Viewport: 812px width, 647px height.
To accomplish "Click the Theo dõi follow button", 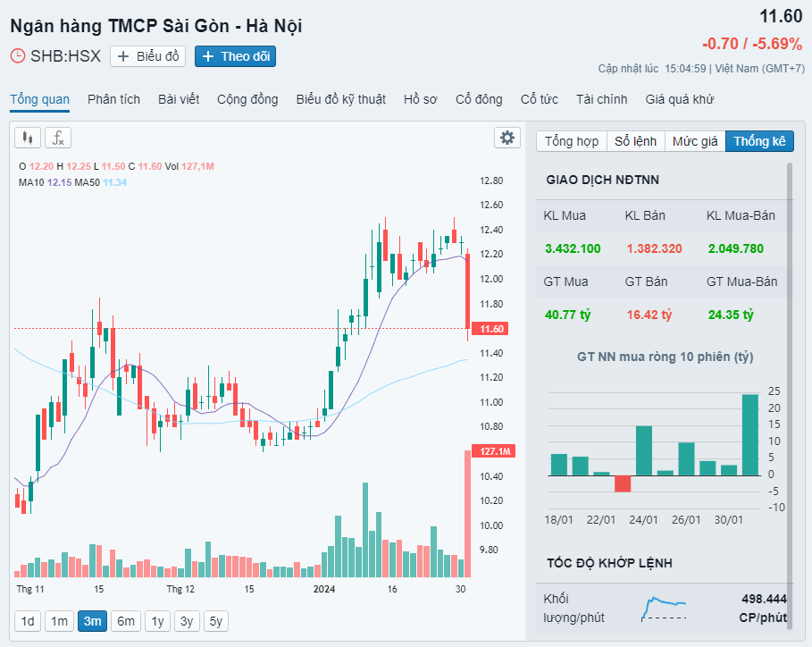I will 235,56.
